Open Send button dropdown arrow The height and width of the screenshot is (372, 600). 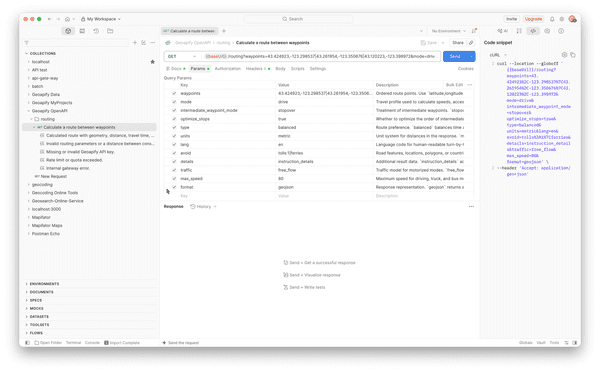471,56
